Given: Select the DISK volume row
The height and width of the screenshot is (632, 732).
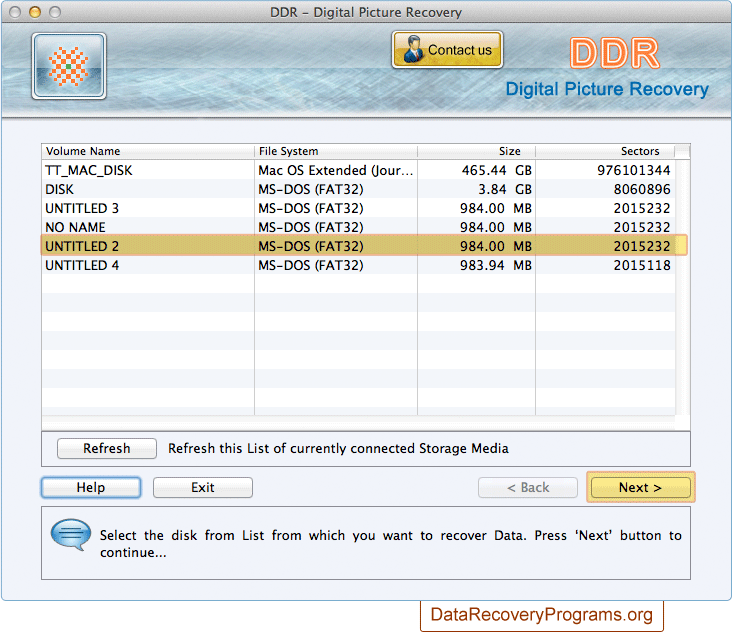Looking at the screenshot, I should [x=358, y=189].
